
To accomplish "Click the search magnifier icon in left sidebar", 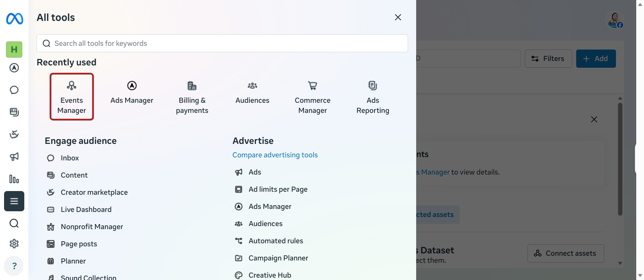I will tap(14, 223).
